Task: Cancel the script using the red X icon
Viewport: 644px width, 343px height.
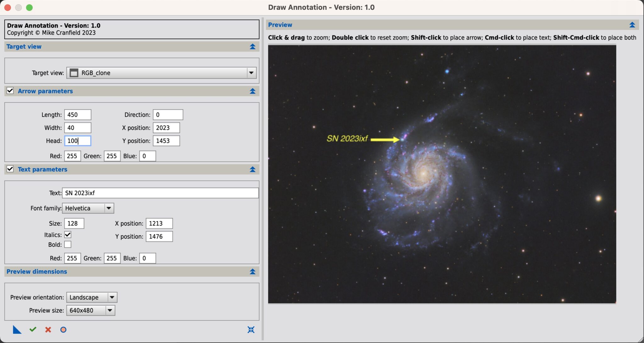Action: pyautogui.click(x=48, y=329)
